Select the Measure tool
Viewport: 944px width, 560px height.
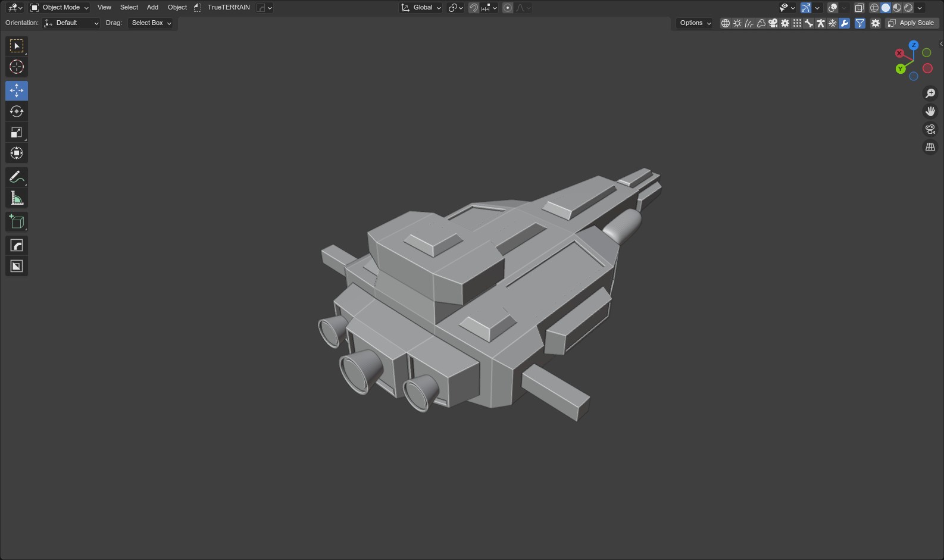coord(17,198)
